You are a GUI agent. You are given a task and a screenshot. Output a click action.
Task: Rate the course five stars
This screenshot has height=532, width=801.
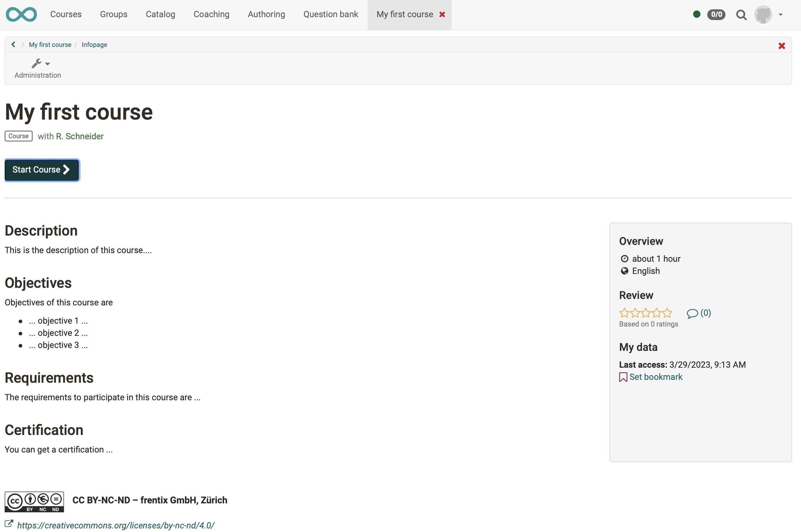coord(667,313)
